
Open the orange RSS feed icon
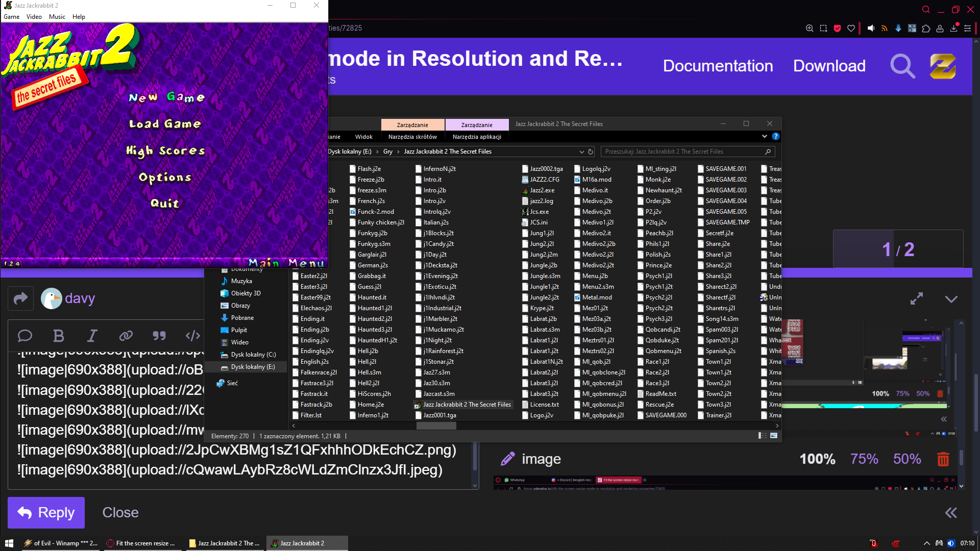[885, 29]
